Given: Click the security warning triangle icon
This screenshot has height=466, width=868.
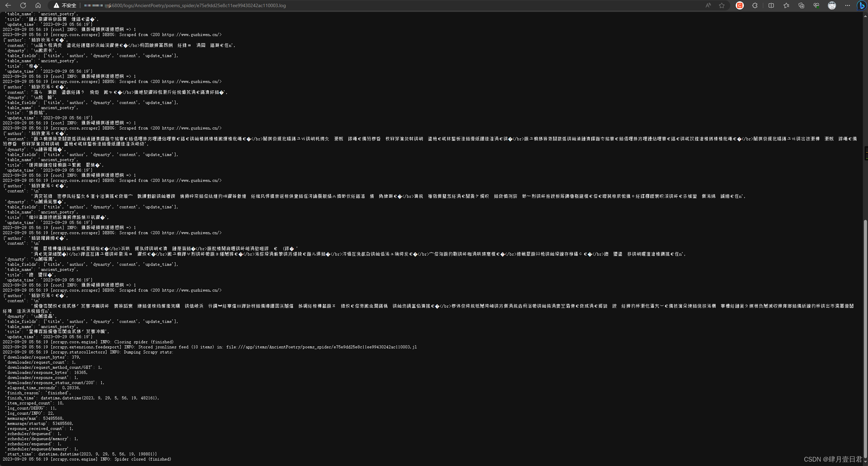Looking at the screenshot, I should (x=55, y=5).
